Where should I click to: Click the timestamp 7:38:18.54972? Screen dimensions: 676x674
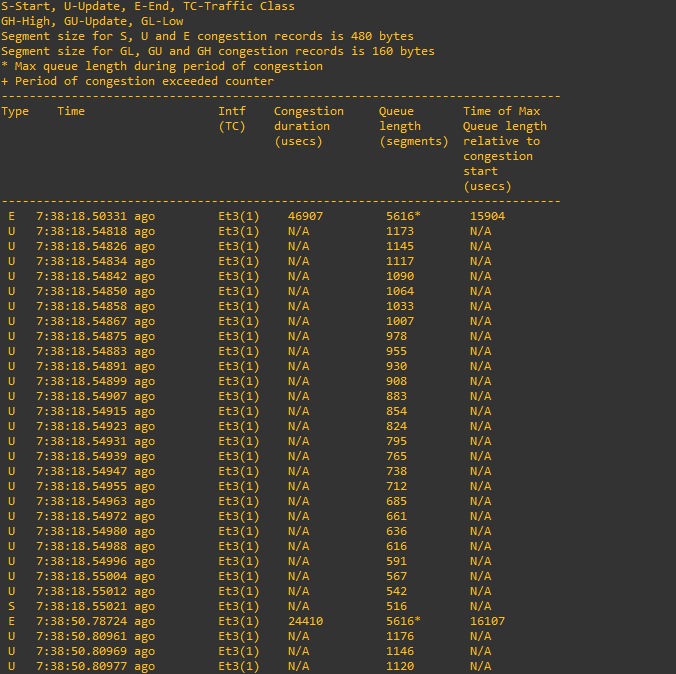tap(81, 516)
